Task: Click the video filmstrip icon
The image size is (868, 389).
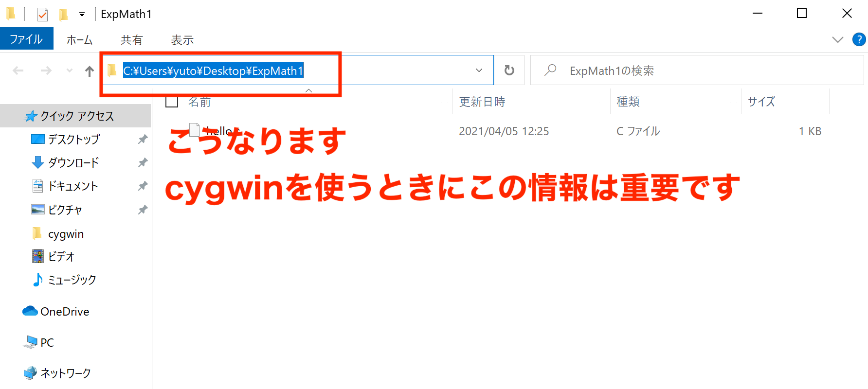Action: 37,256
